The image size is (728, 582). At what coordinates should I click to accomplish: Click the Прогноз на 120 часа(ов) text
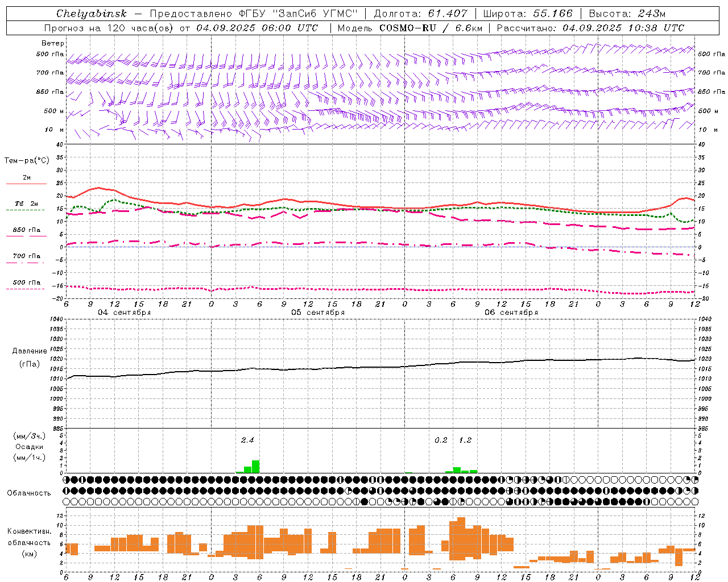[109, 28]
